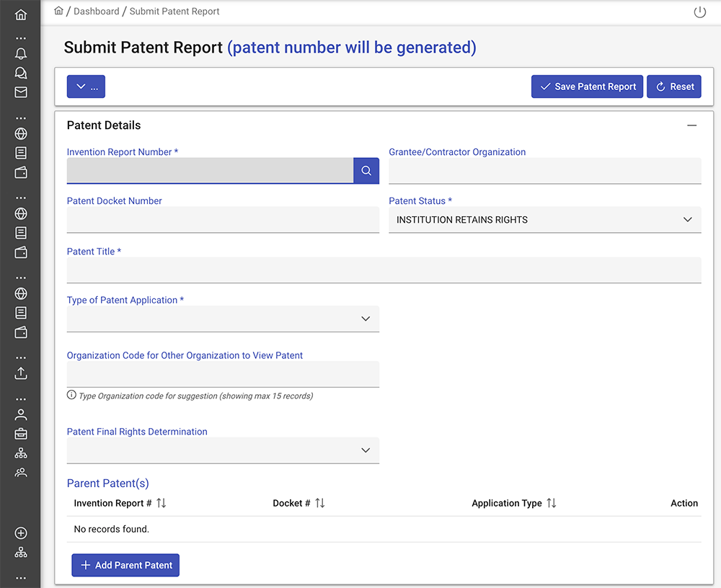
Task: Collapse the Patent Details panel
Action: (x=691, y=125)
